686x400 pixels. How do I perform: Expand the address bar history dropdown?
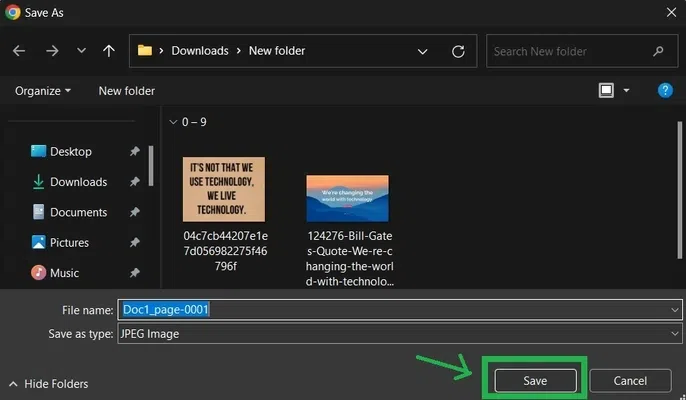pyautogui.click(x=422, y=52)
